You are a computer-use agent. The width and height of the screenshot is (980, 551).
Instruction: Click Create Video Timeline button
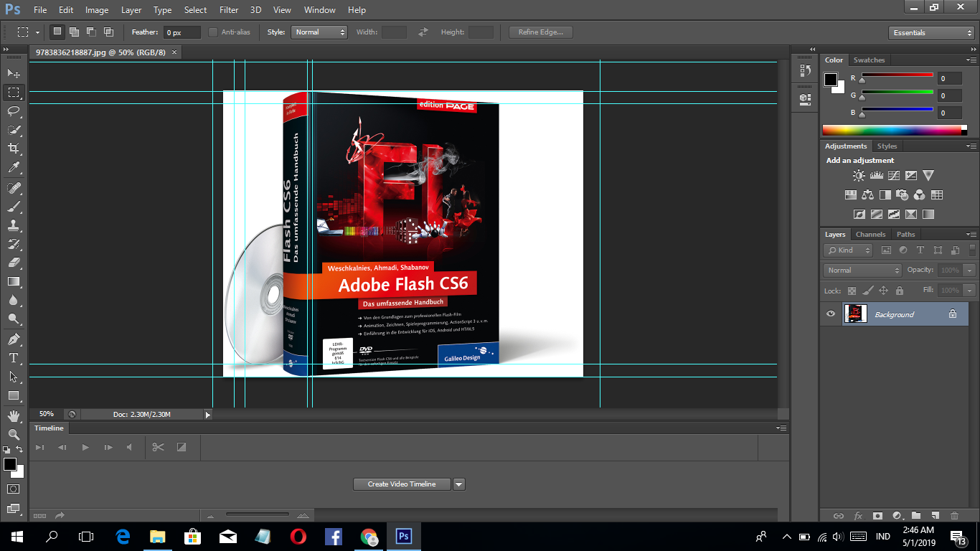pos(402,484)
